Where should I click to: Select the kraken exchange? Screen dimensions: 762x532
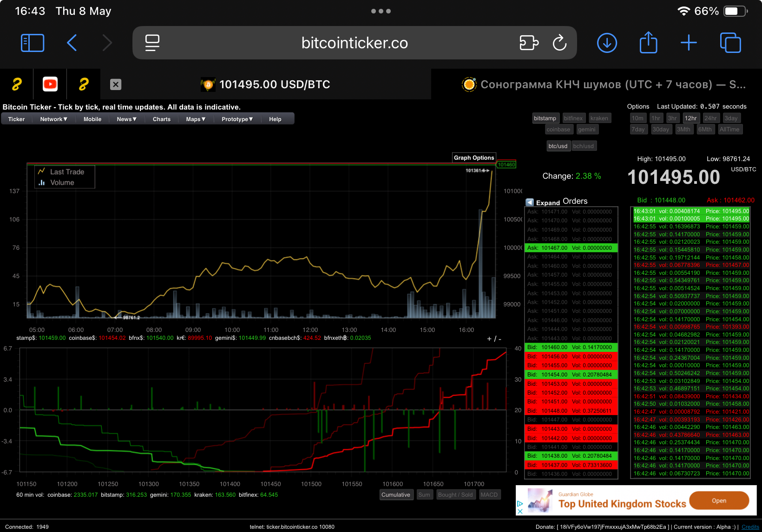tap(599, 118)
